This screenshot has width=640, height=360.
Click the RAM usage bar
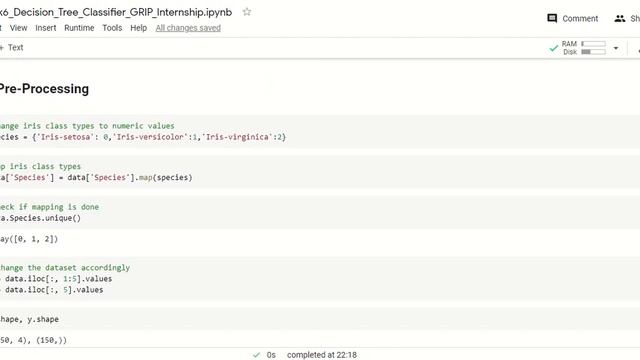click(x=593, y=44)
